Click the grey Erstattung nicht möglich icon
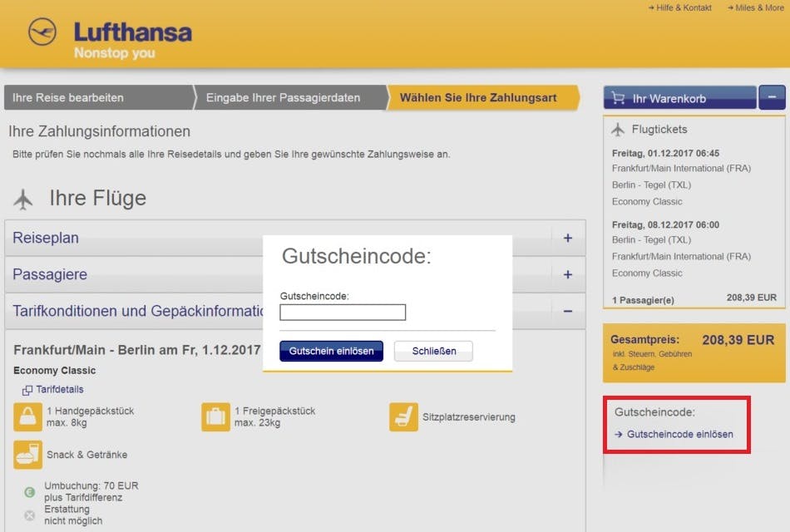 coord(30,515)
